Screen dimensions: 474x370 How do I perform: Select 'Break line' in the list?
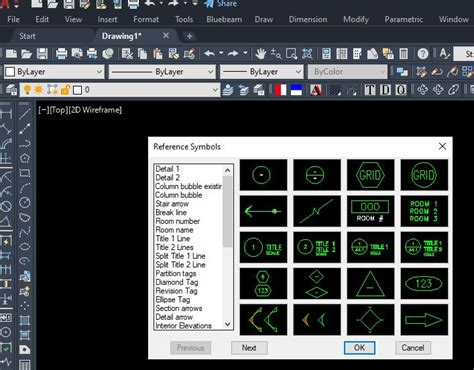click(171, 212)
